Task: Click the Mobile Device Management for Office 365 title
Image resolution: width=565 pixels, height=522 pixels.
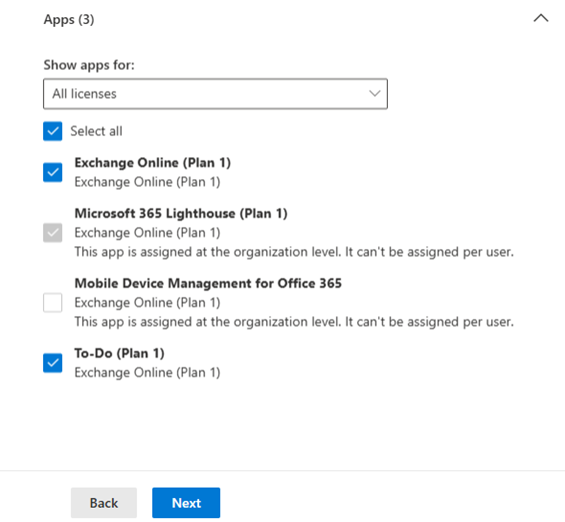Action: pos(208,284)
